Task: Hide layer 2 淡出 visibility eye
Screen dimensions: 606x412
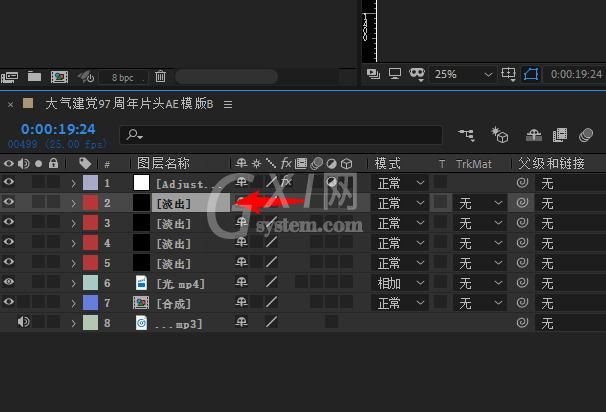Action: [9, 202]
